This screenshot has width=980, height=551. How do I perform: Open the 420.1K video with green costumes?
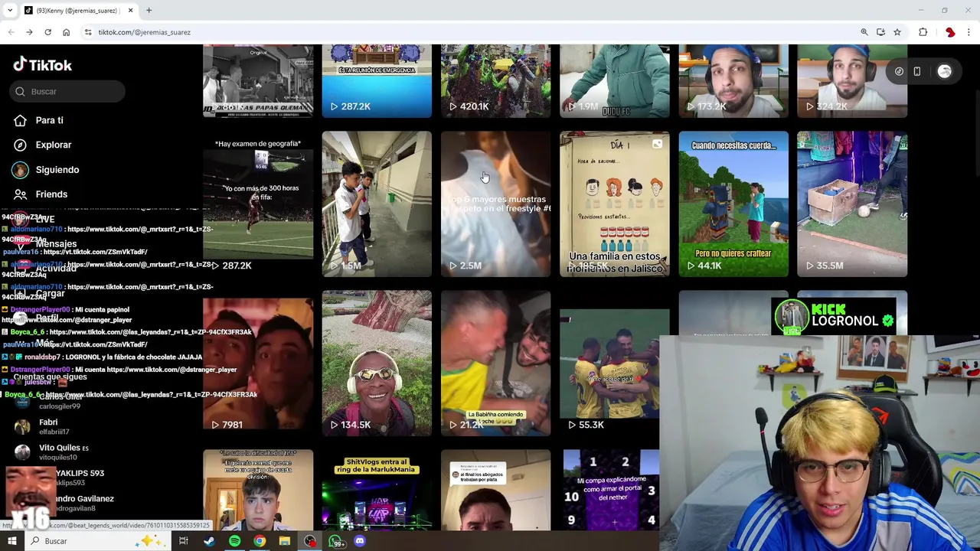[495, 80]
